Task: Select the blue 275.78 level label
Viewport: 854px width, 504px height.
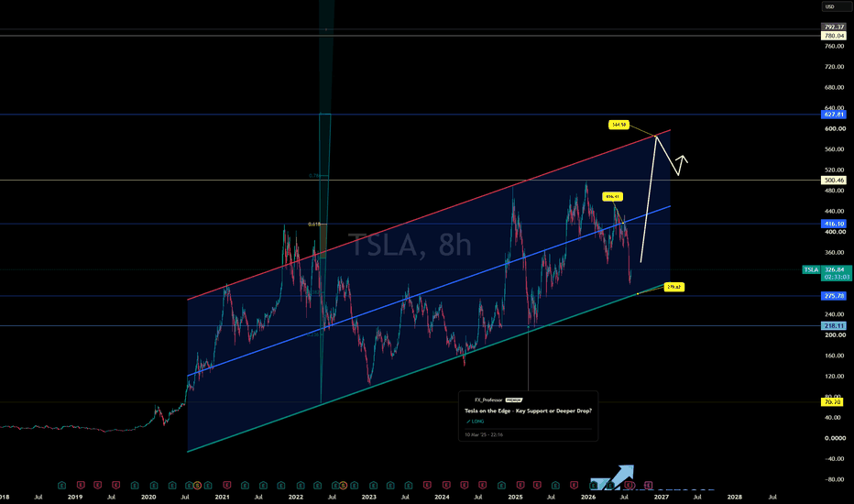Action: [x=833, y=296]
